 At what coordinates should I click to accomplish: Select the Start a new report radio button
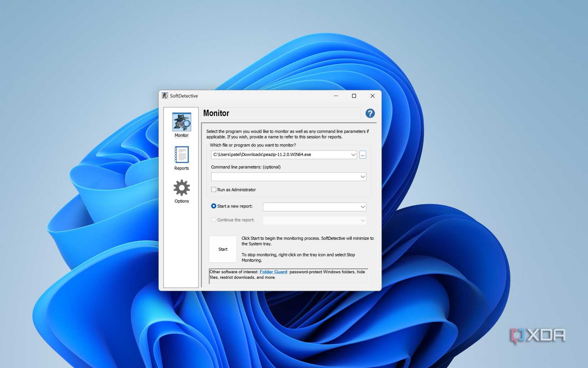(214, 206)
